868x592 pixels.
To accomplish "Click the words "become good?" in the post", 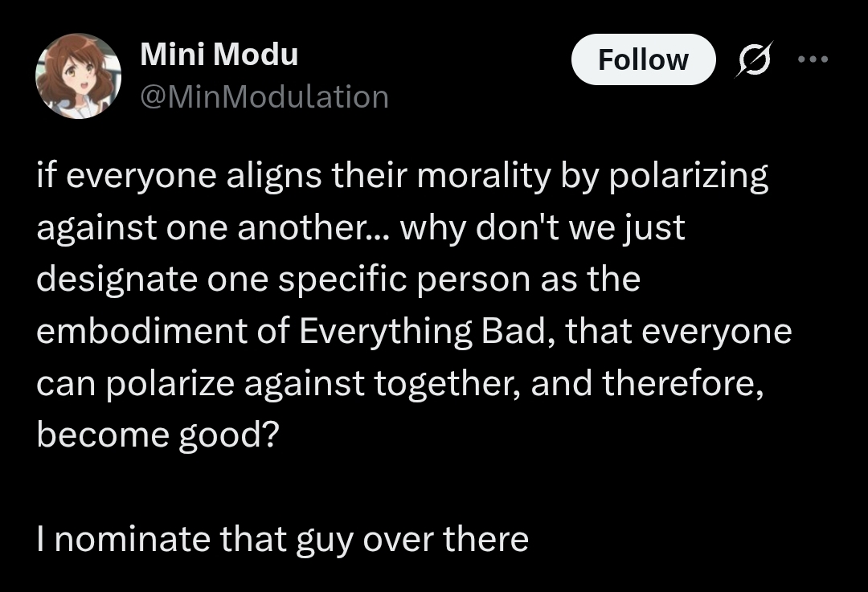I will tap(158, 435).
